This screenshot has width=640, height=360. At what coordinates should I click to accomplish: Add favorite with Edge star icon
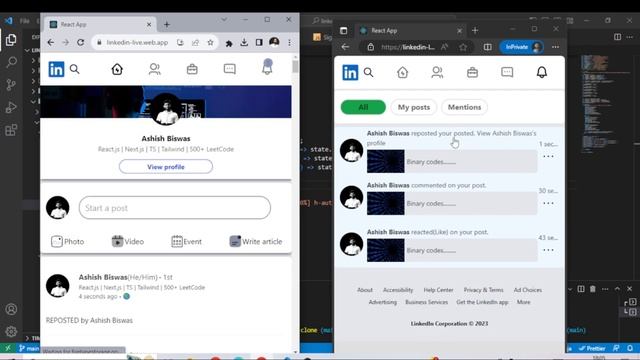[463, 47]
